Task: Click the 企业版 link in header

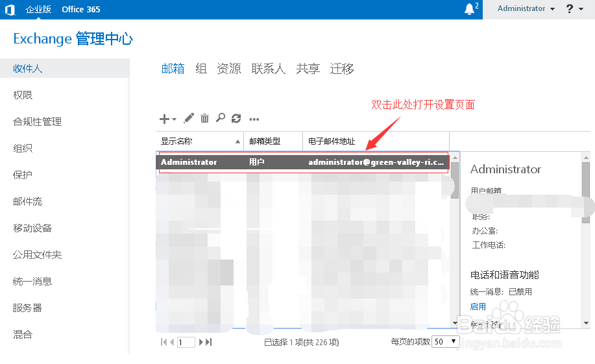Action: tap(38, 9)
